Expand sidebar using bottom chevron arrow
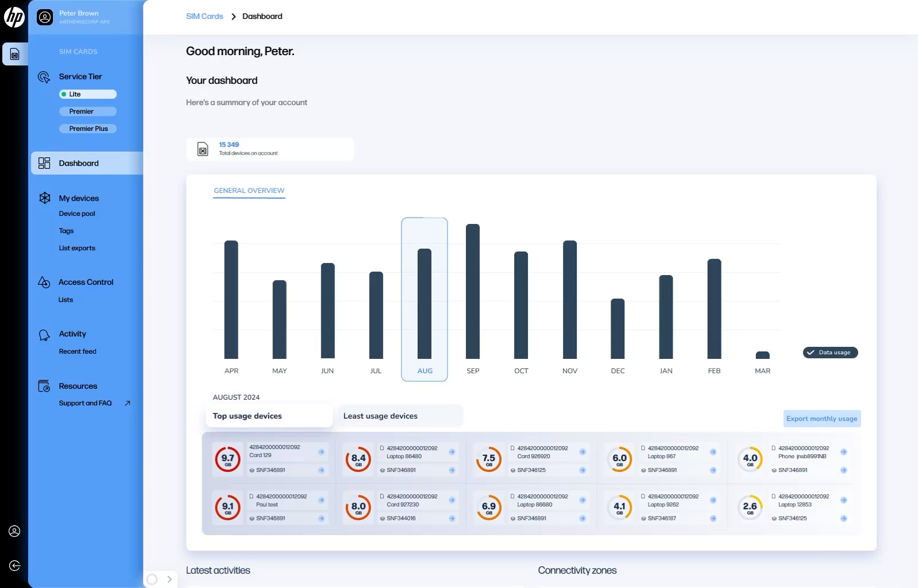The height and width of the screenshot is (588, 918). click(x=169, y=579)
